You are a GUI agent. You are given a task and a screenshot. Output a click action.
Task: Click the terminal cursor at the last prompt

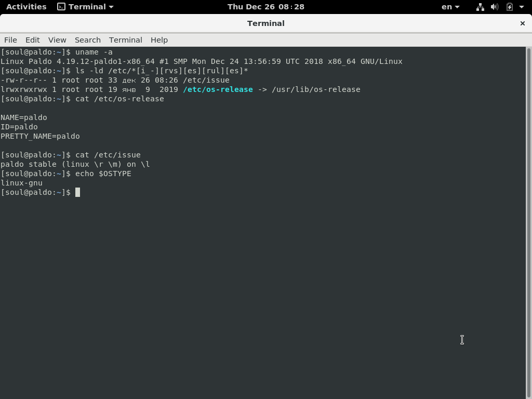pyautogui.click(x=78, y=192)
